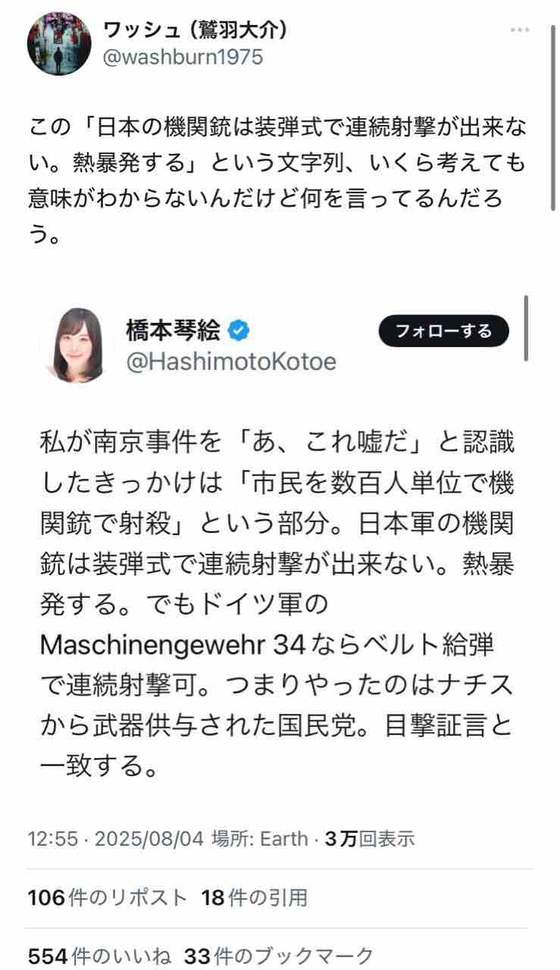Click the 12:55 · 2025/08/04 timestamp
This screenshot has height=970, width=560.
tap(115, 839)
